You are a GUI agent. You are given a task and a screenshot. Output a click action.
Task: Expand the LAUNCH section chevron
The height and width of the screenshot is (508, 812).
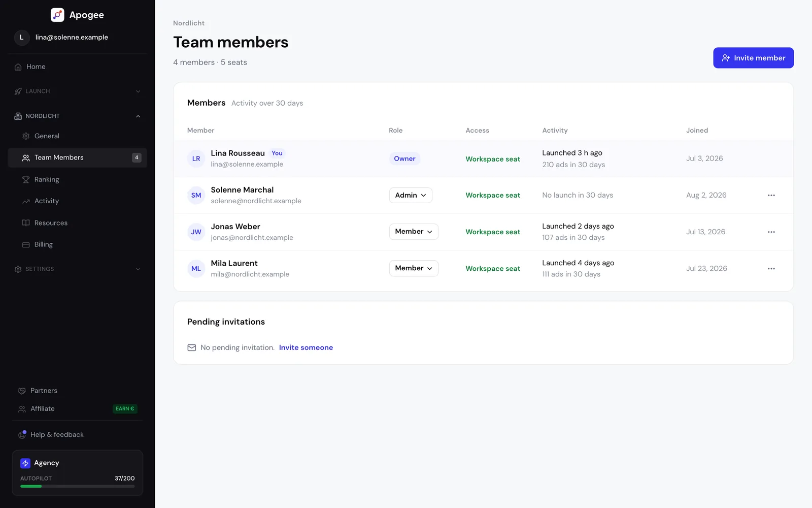pos(138,91)
